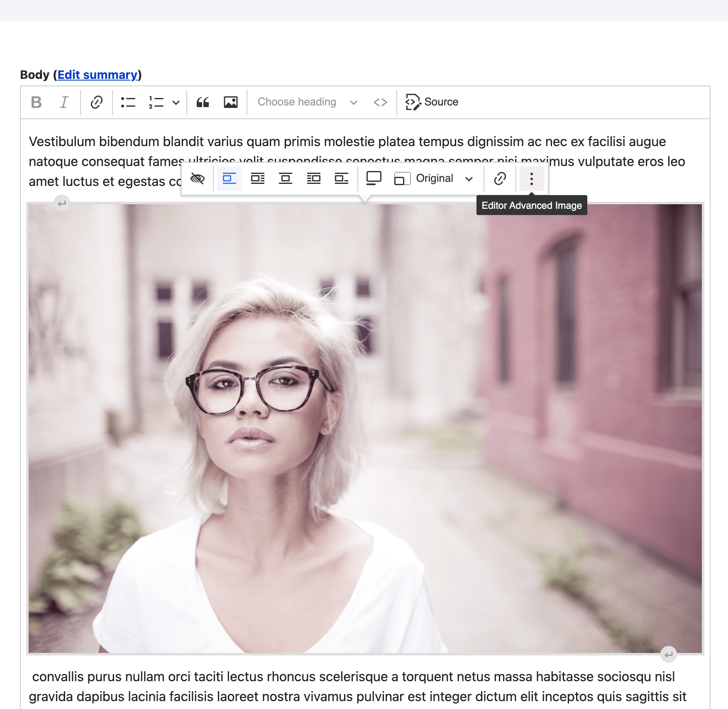The image size is (728, 709).
Task: Toggle the image caption
Action: [373, 178]
